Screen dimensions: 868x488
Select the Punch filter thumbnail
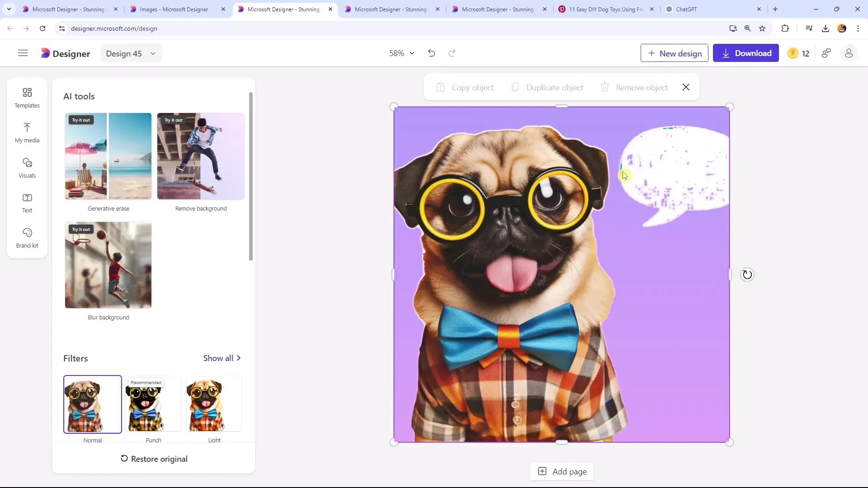point(153,404)
